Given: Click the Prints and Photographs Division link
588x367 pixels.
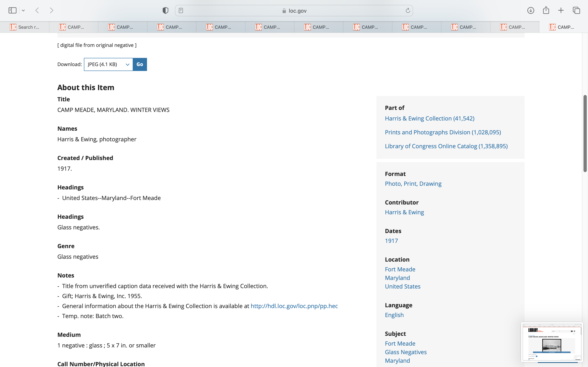Looking at the screenshot, I should click(x=443, y=132).
